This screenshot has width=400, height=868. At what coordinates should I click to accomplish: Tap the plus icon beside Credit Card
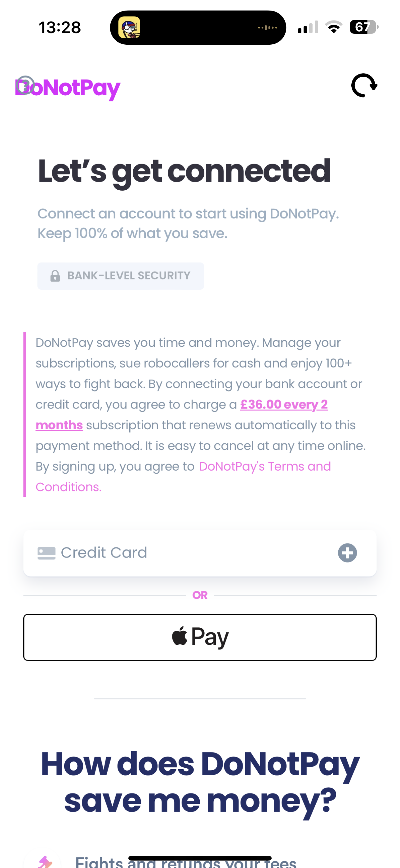point(348,553)
